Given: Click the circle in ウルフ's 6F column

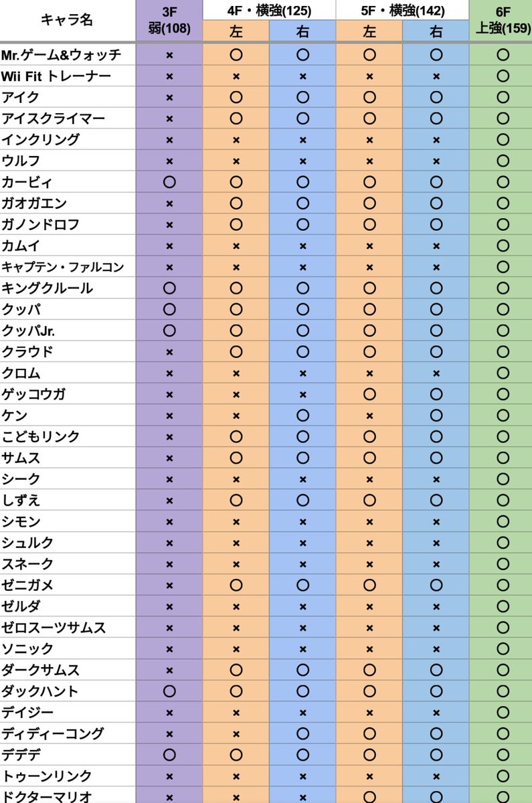Looking at the screenshot, I should tap(503, 161).
